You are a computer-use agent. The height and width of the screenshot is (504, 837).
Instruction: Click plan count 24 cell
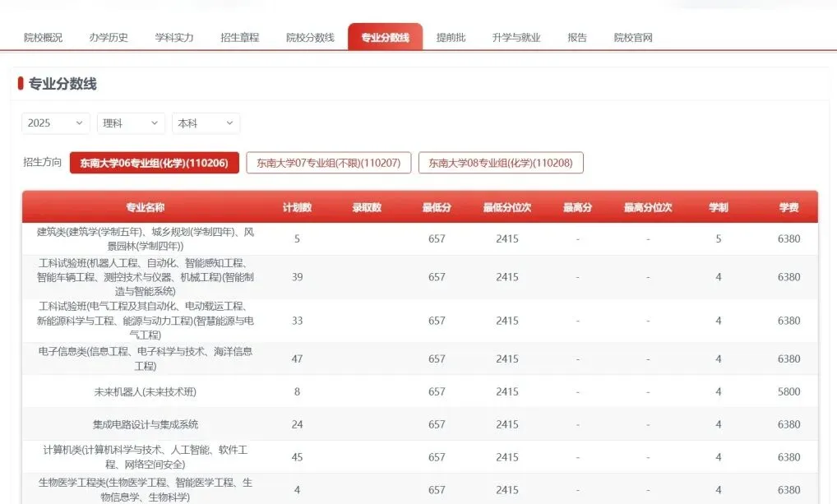[x=298, y=424]
